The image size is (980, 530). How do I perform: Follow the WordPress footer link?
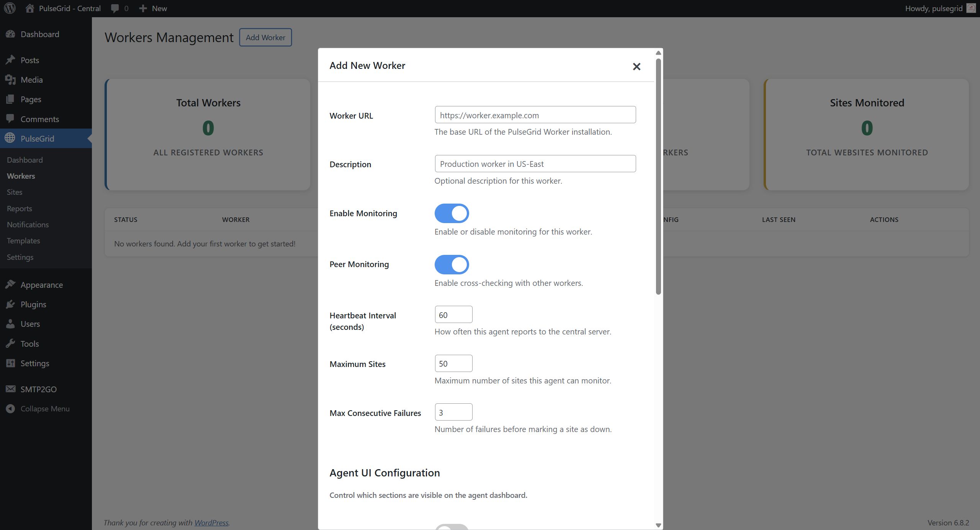pos(211,523)
